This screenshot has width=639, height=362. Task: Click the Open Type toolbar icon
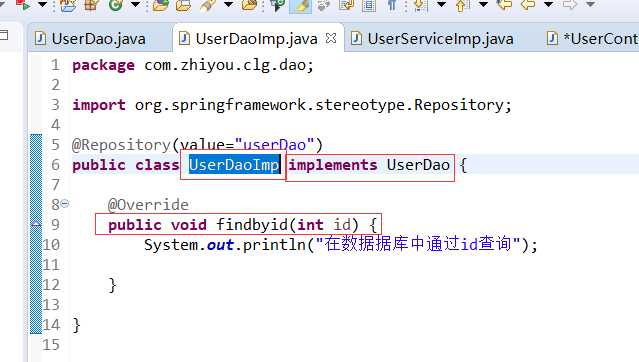pyautogui.click(x=161, y=5)
